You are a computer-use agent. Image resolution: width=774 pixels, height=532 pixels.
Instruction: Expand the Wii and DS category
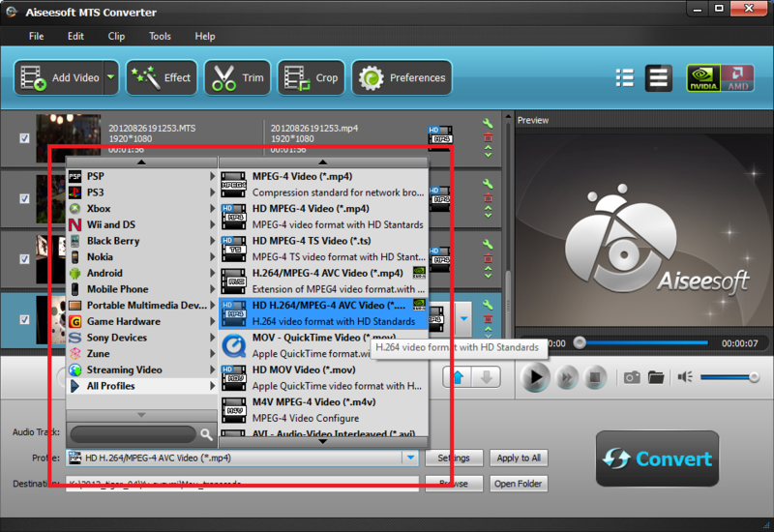pos(142,224)
